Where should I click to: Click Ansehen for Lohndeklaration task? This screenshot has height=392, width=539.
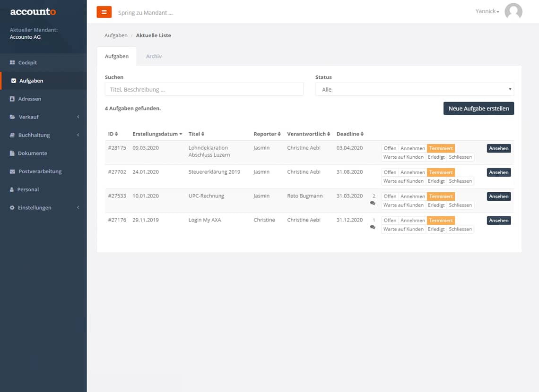pos(498,148)
